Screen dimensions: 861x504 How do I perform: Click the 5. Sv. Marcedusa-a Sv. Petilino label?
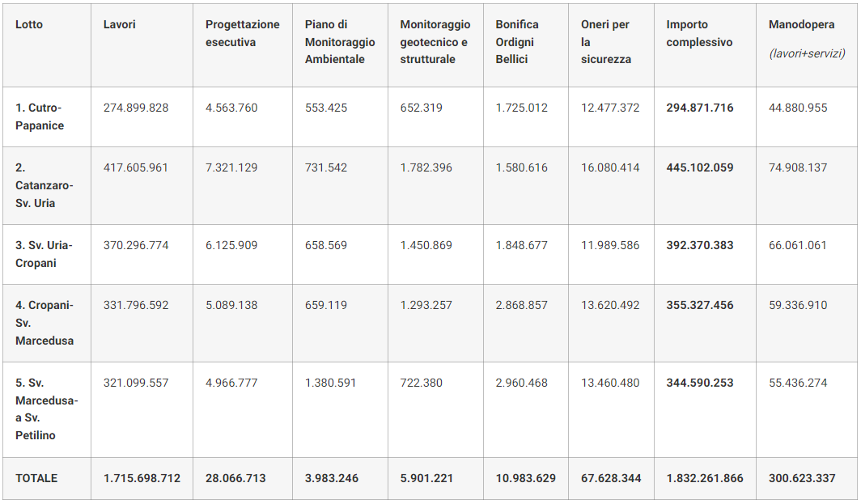click(46, 409)
